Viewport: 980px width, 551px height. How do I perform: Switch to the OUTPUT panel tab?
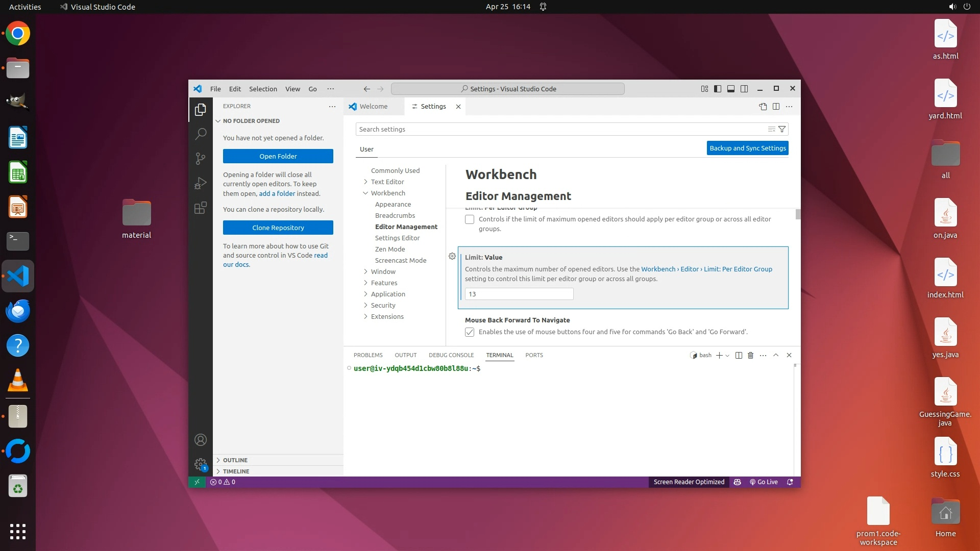point(405,355)
